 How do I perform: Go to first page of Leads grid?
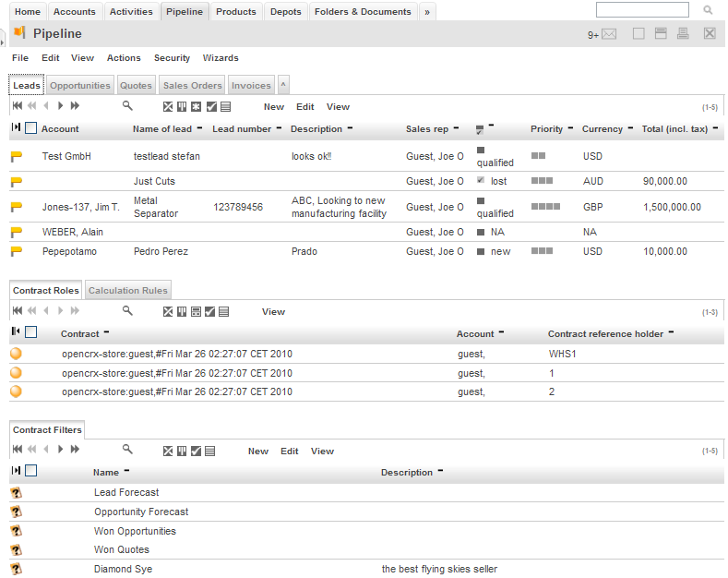18,106
